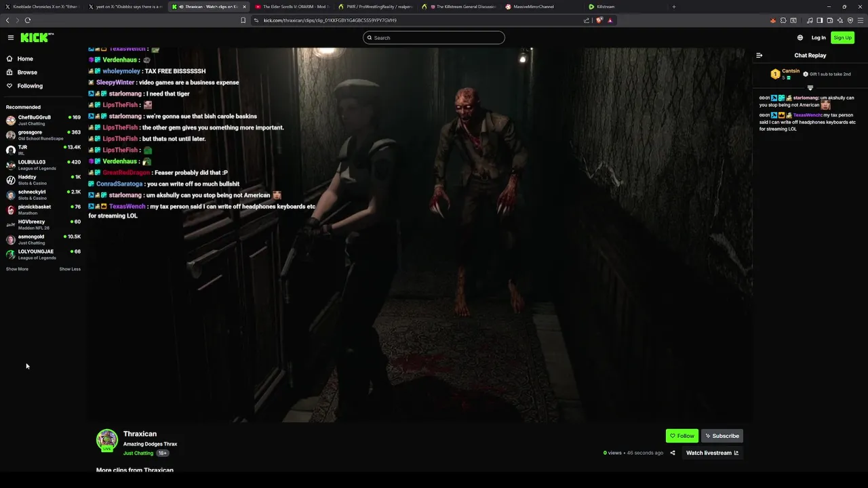Open the browser main menu icon
Screen dimensions: 868x488
(x=861, y=20)
